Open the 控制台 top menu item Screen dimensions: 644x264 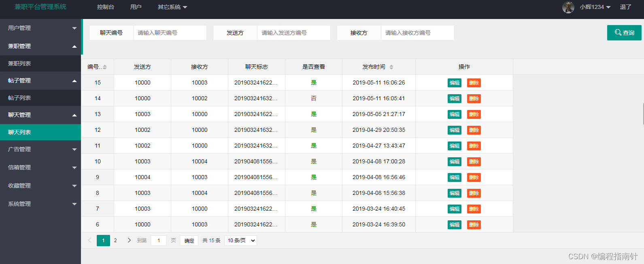[x=106, y=7]
